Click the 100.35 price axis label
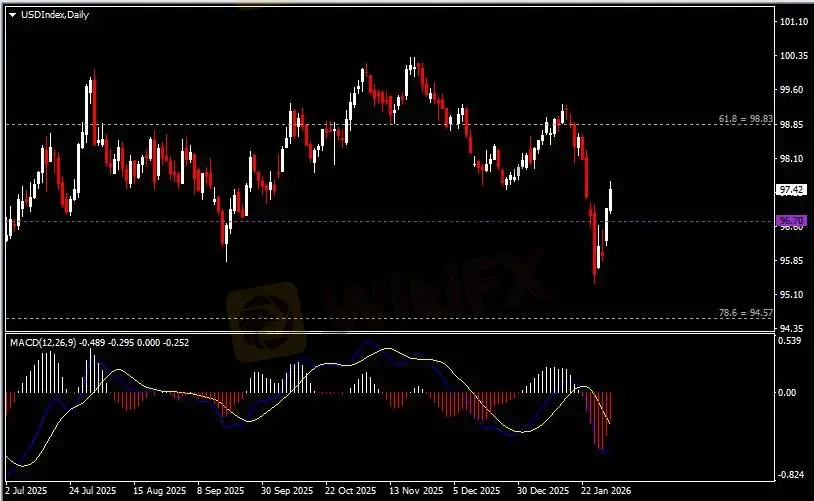 792,56
